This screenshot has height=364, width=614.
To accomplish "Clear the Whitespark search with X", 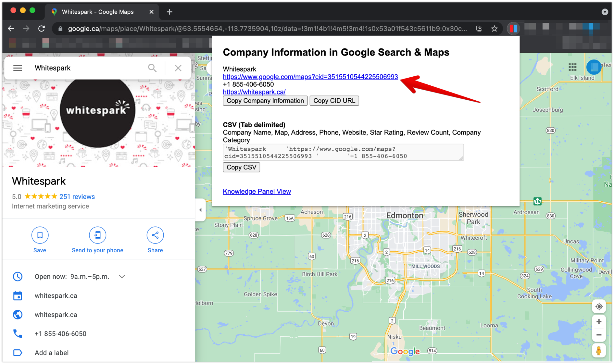I will [178, 68].
